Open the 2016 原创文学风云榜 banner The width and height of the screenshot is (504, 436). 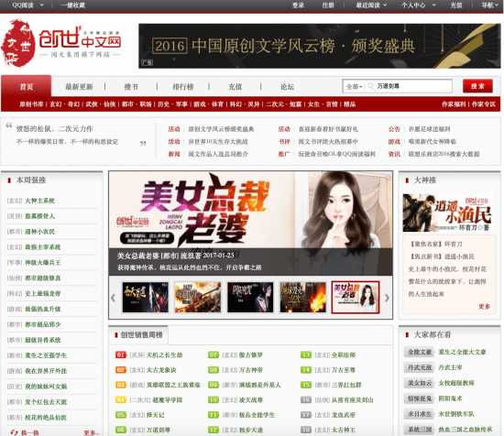(320, 46)
